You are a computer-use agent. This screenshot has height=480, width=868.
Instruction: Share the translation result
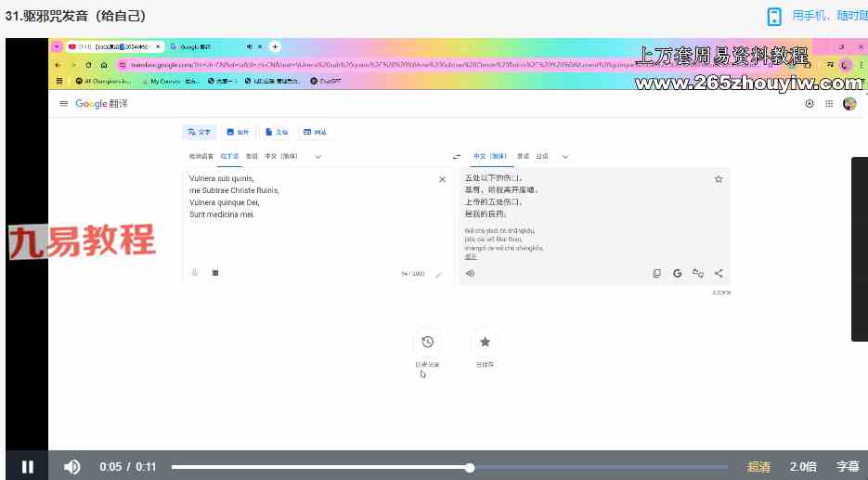719,273
